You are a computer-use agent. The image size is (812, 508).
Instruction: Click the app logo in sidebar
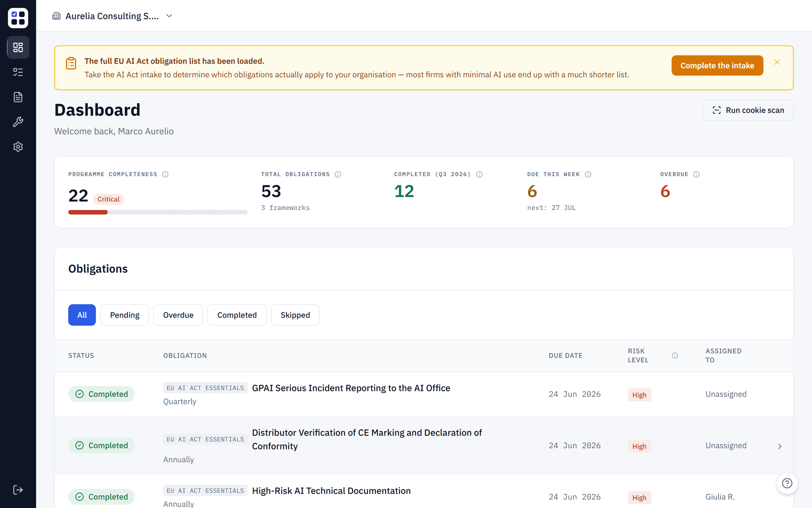18,18
